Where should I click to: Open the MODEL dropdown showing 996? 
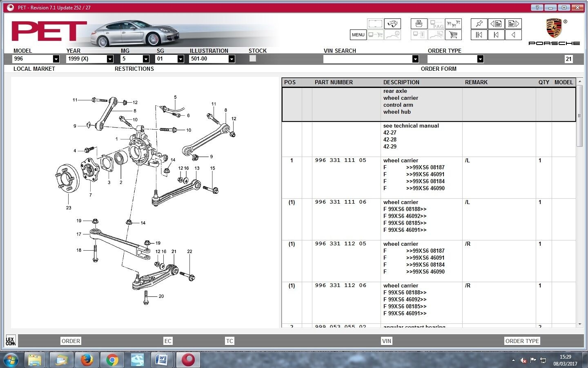pos(56,59)
